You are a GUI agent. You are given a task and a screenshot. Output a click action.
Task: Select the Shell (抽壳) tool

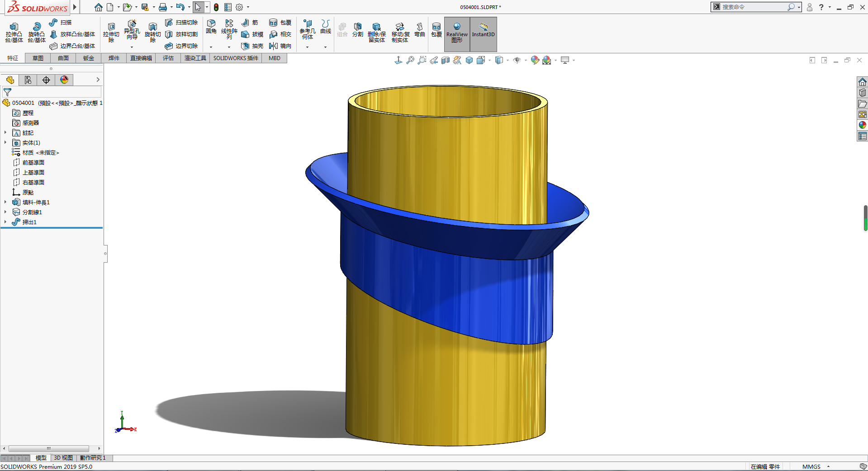click(252, 46)
